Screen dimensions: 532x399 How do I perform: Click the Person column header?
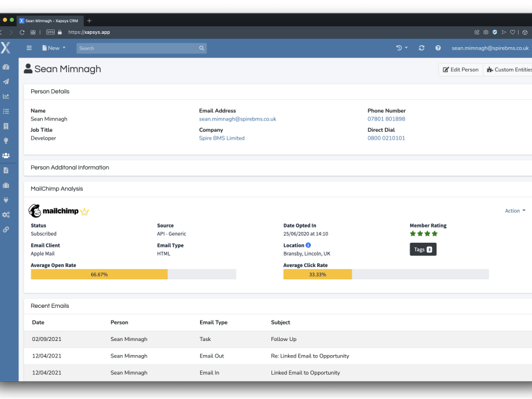(119, 323)
